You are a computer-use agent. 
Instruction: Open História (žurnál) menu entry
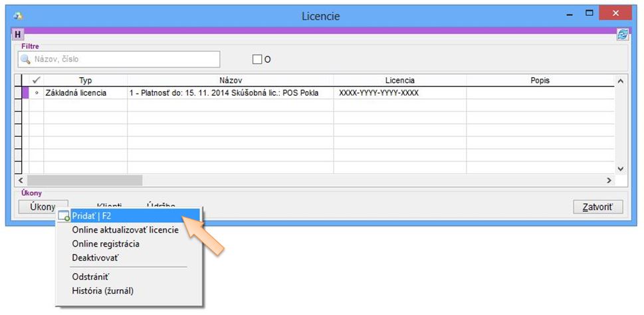pos(103,290)
